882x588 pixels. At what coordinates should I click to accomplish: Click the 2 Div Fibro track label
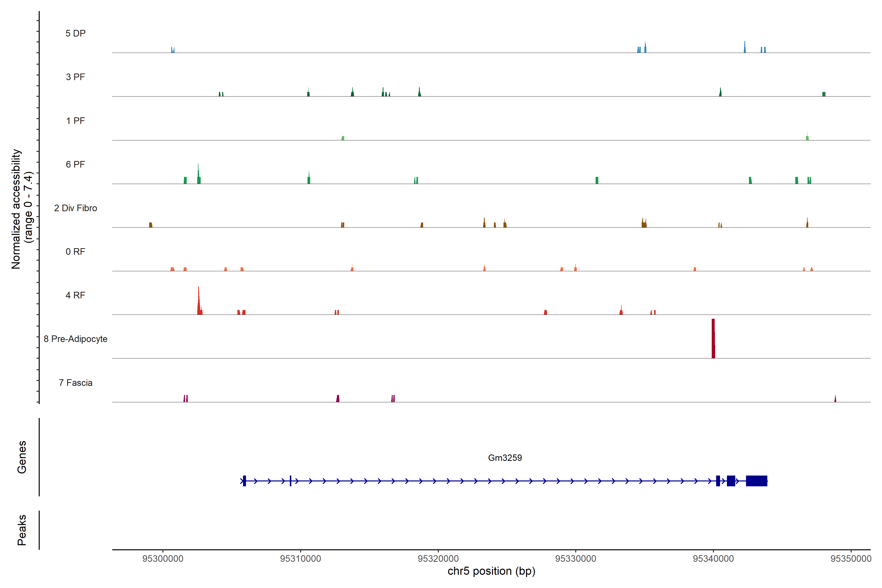[x=75, y=208]
